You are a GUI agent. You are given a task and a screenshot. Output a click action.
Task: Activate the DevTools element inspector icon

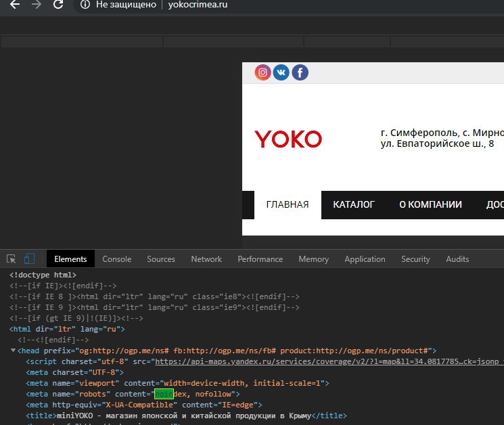point(12,259)
